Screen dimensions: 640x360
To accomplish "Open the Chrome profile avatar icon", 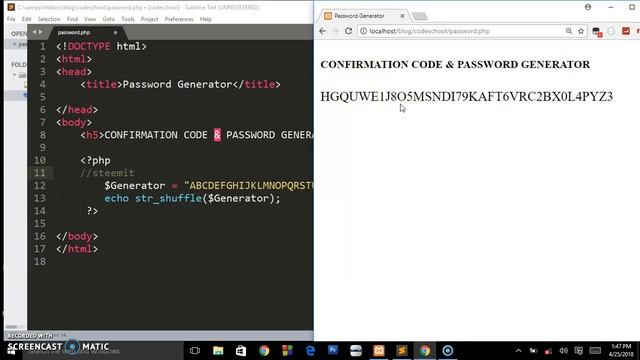I will click(588, 7).
